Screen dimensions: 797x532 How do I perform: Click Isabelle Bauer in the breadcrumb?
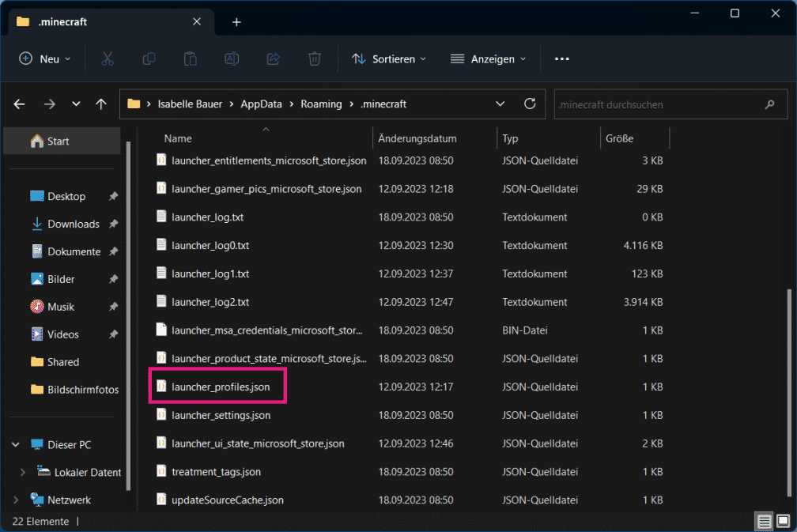point(190,104)
